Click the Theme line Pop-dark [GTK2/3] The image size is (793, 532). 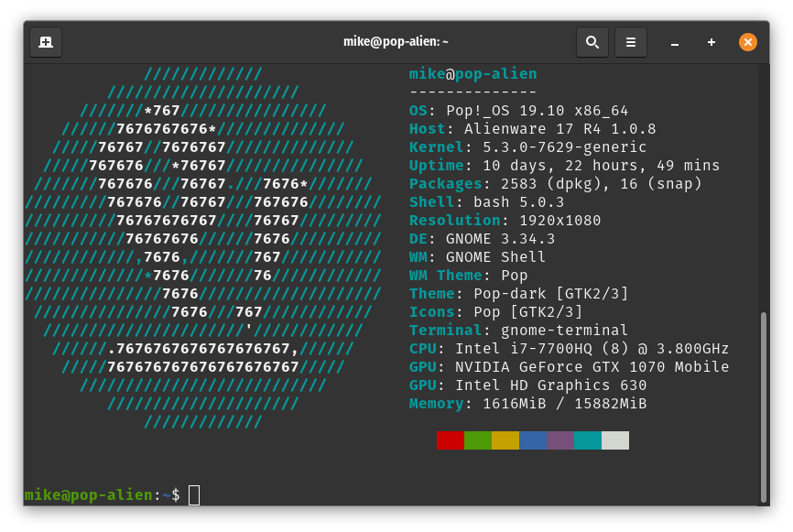(519, 294)
